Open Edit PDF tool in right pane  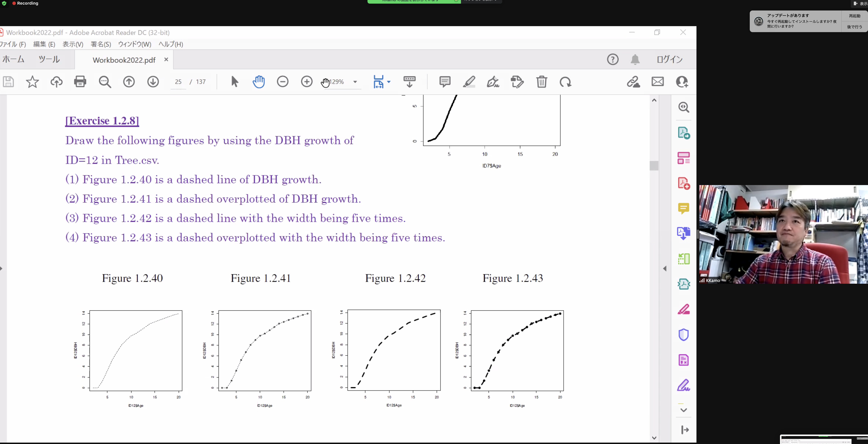684,158
